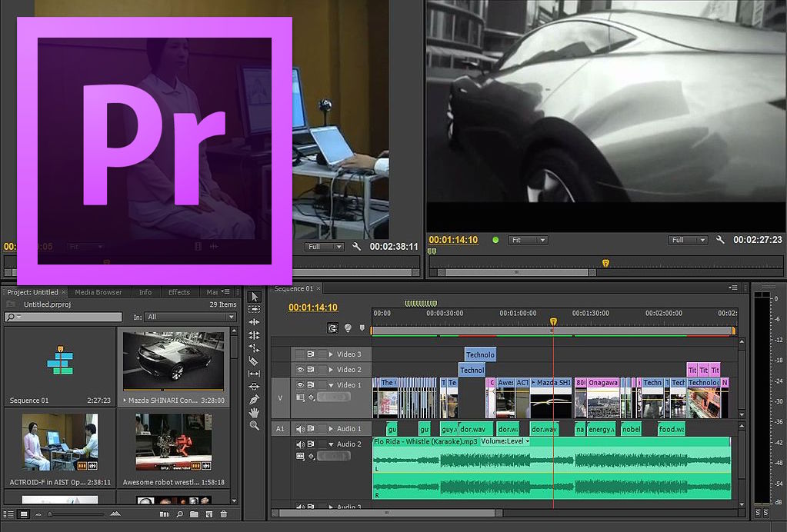
Task: Toggle sync lock on Video 2
Action: click(311, 370)
